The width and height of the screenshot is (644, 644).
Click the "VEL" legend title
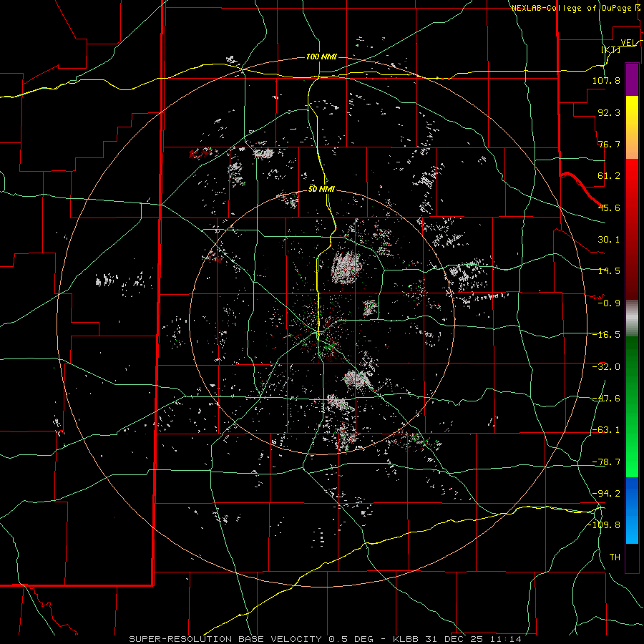628,43
